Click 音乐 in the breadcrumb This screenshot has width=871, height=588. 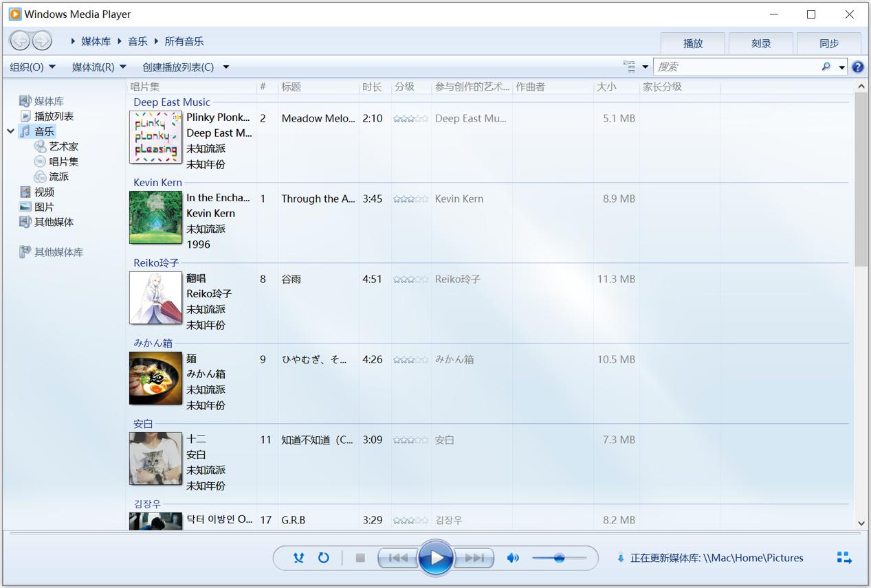pyautogui.click(x=137, y=41)
